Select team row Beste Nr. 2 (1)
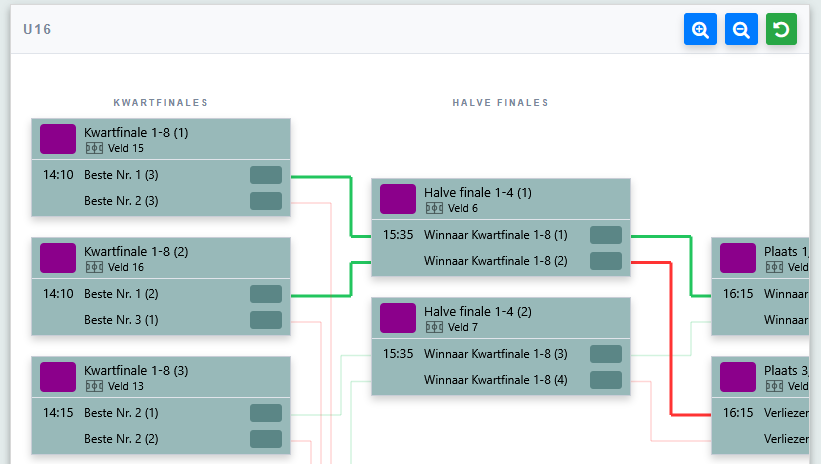The height and width of the screenshot is (464, 821). [x=161, y=413]
